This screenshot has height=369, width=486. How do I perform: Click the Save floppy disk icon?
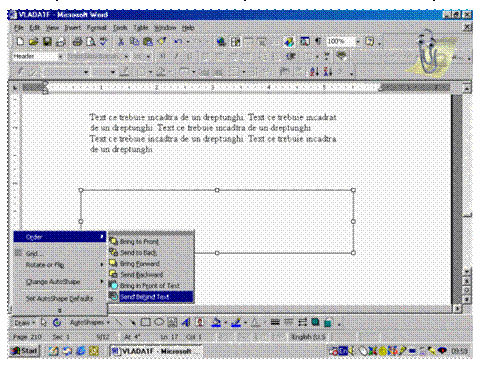[x=47, y=42]
